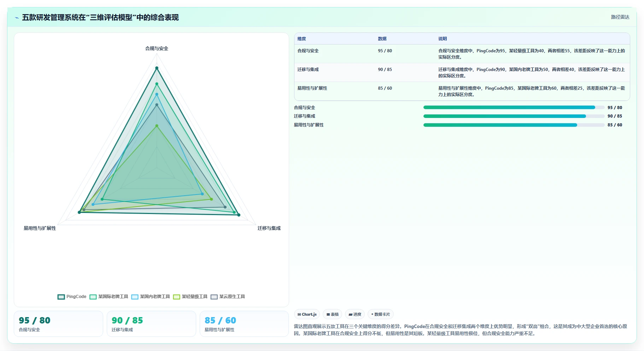
Task: Click the 路径雷达 label in the header
Action: click(x=620, y=17)
